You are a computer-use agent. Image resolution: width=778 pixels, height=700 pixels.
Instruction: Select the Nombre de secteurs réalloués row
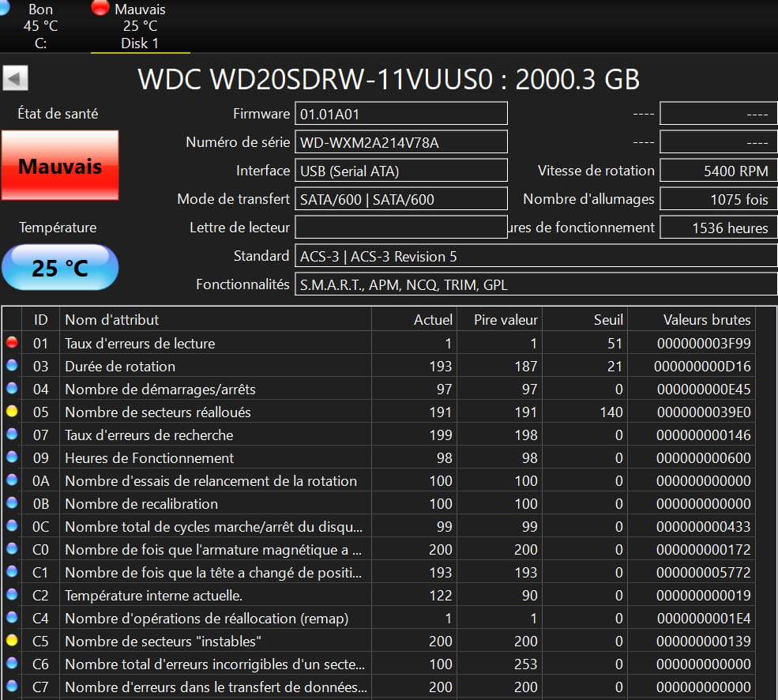(213, 412)
